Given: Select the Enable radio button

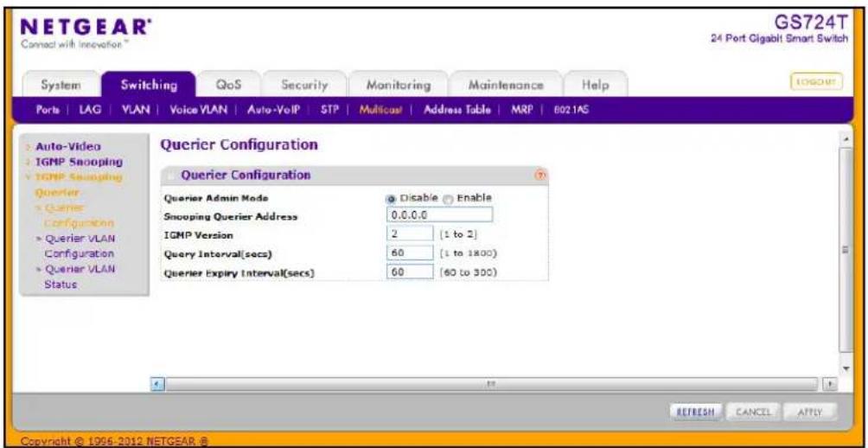Looking at the screenshot, I should (x=449, y=198).
